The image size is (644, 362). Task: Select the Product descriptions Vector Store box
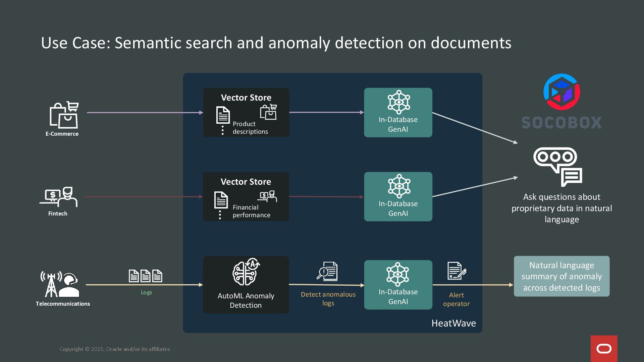pyautogui.click(x=246, y=112)
